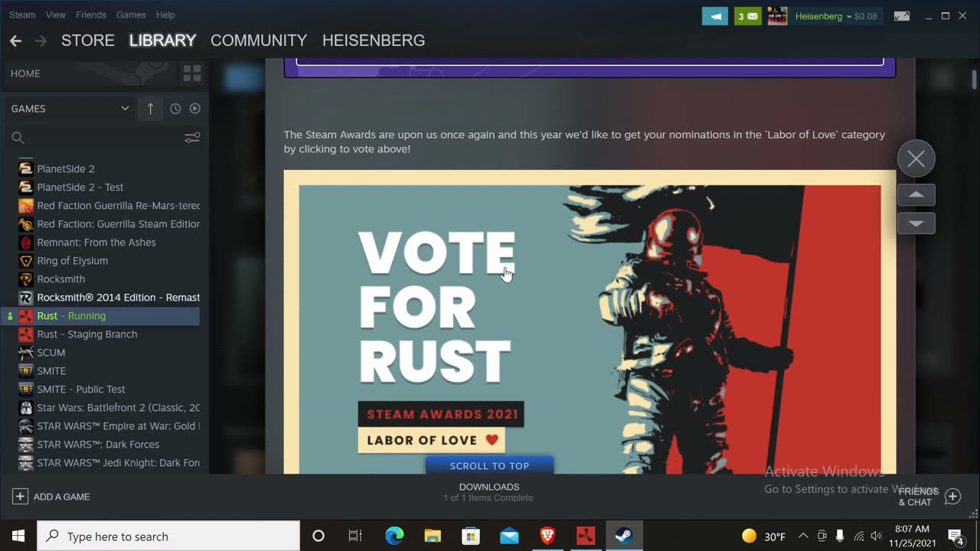Open Microsoft Store from the taskbar
980x551 pixels.
(x=471, y=536)
